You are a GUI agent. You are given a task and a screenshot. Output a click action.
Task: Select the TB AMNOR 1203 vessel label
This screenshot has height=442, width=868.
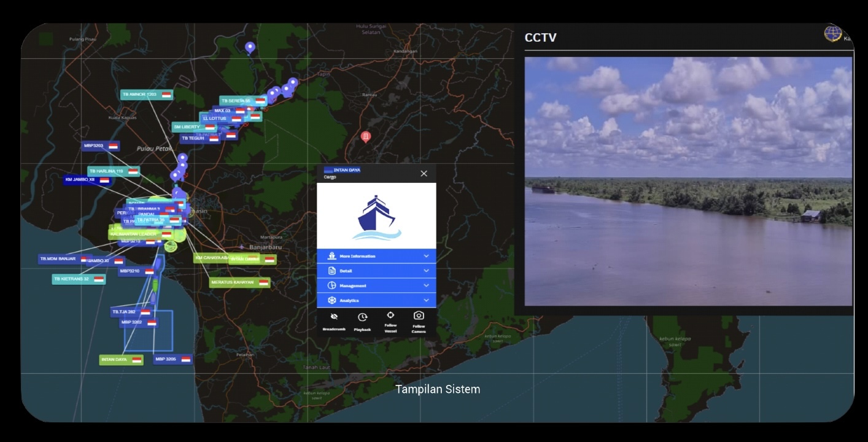pos(147,95)
